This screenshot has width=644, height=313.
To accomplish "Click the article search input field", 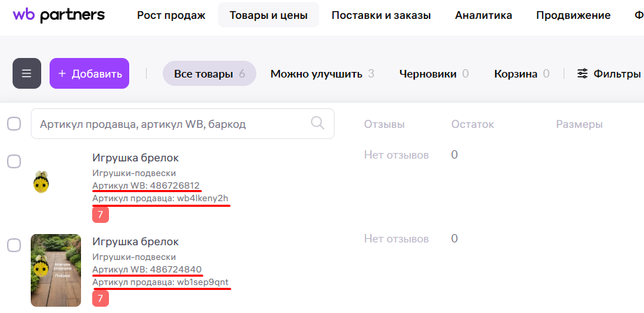I will click(x=171, y=124).
